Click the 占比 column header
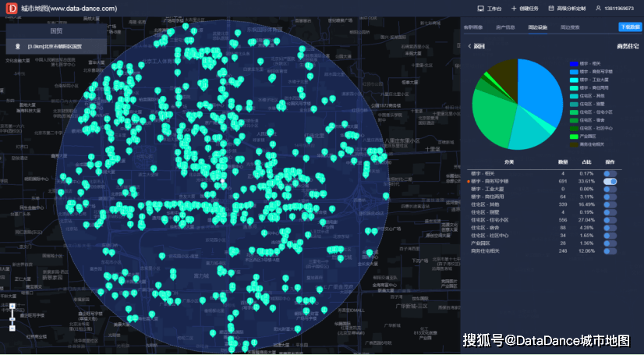 (586, 162)
